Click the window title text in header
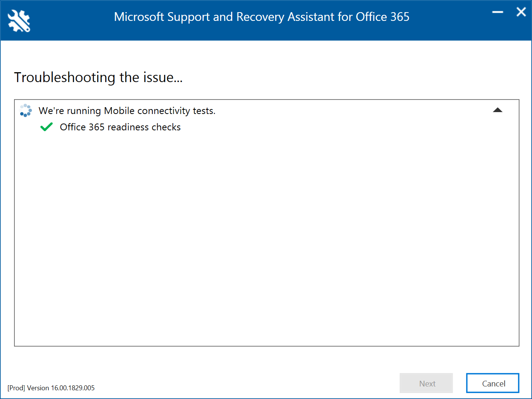This screenshot has height=399, width=532. 261,17
